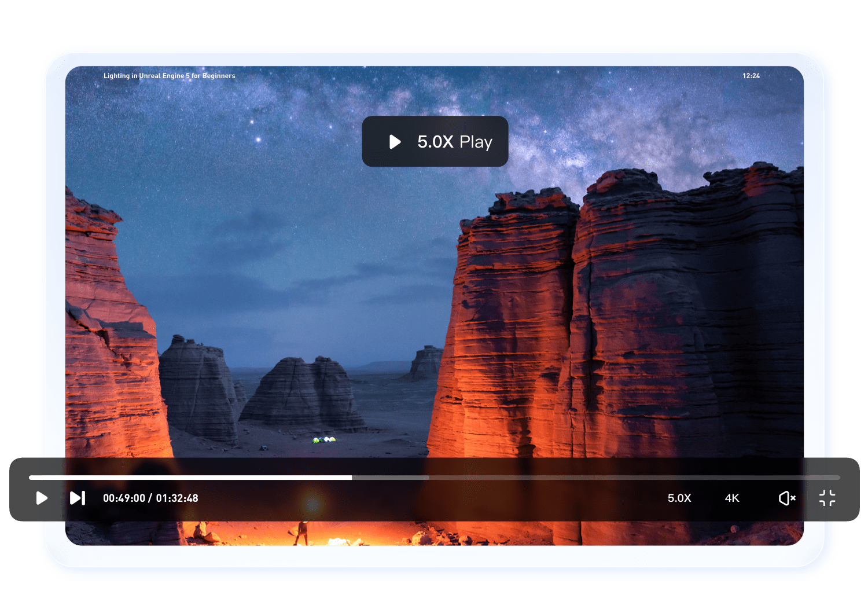
Task: Click the elapsed time 00:49:00
Action: click(124, 498)
